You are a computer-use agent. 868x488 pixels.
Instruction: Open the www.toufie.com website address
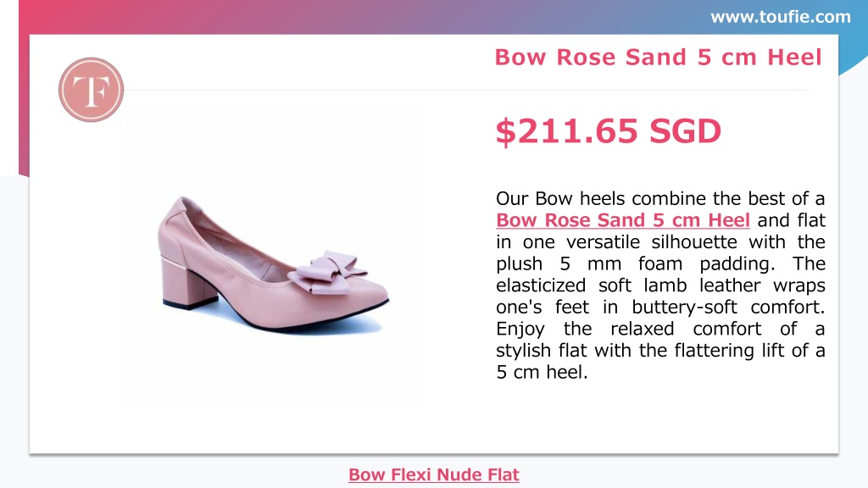781,17
